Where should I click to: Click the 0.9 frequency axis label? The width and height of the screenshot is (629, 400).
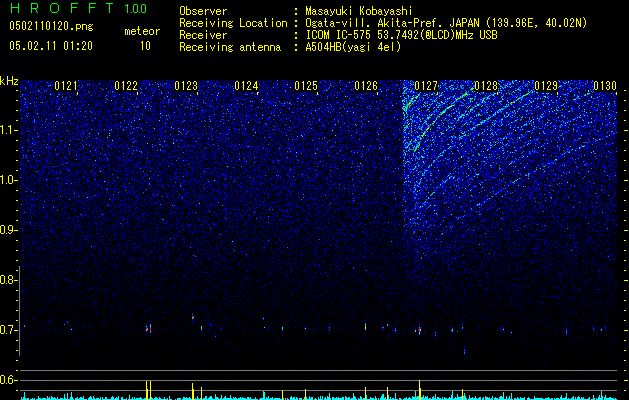(x=8, y=230)
